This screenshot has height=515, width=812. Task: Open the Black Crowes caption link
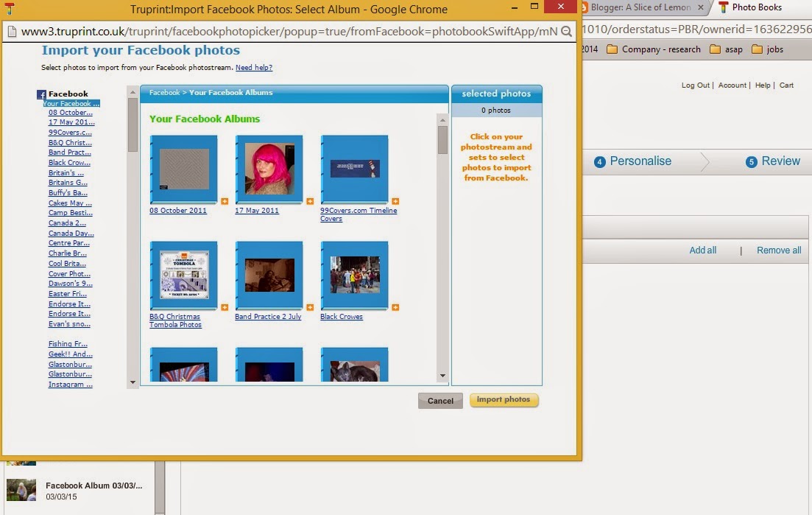point(342,317)
